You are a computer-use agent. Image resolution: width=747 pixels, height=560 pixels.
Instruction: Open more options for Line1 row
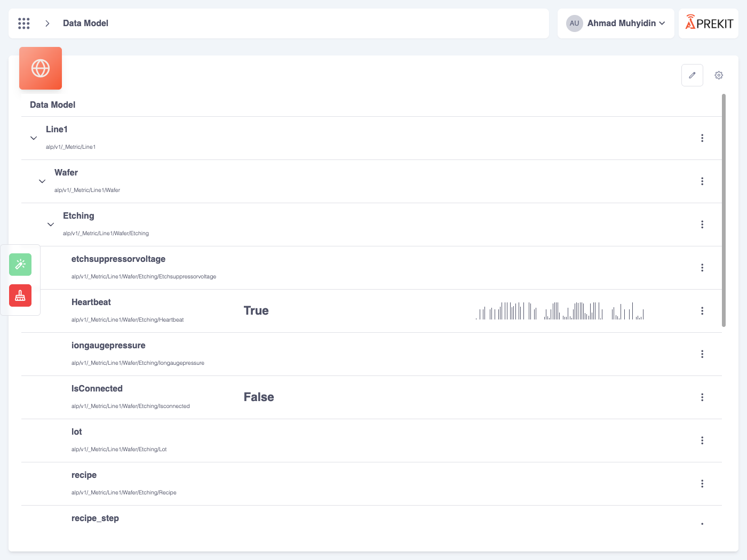[702, 138]
